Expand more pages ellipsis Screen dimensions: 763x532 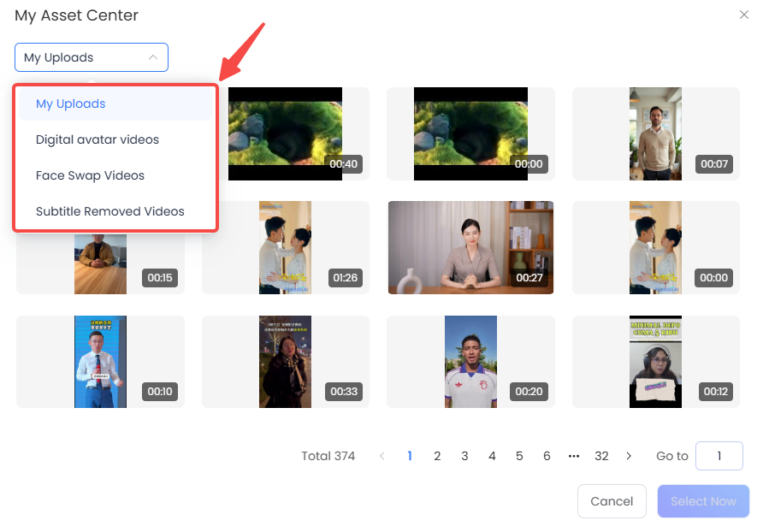point(574,456)
